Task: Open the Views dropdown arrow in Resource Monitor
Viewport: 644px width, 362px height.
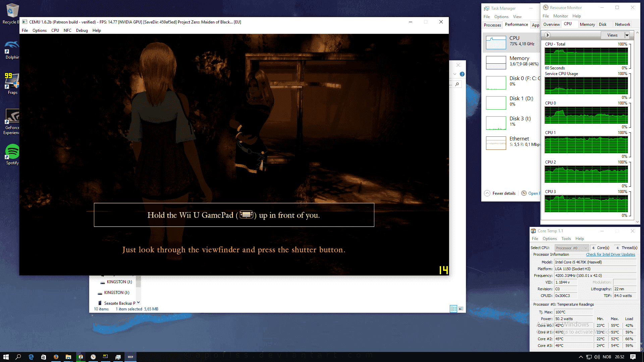Action: (627, 35)
